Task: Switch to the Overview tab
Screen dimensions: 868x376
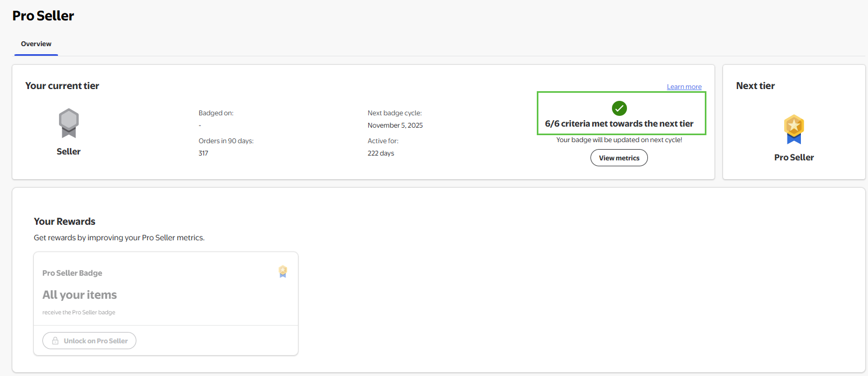Action: click(x=36, y=44)
